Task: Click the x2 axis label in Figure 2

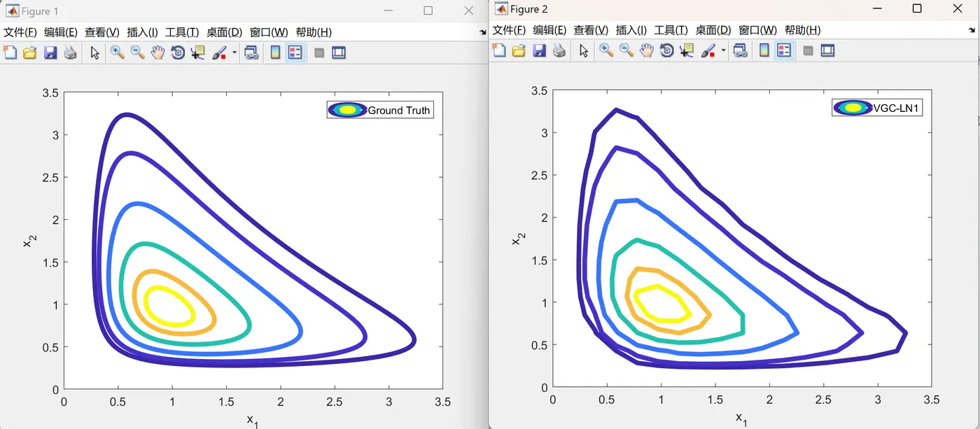Action: [518, 239]
